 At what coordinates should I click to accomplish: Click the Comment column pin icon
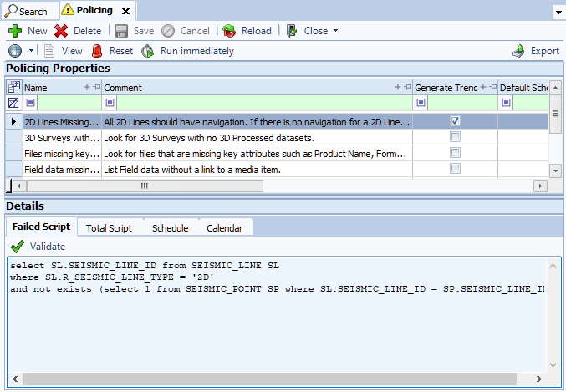tap(408, 87)
